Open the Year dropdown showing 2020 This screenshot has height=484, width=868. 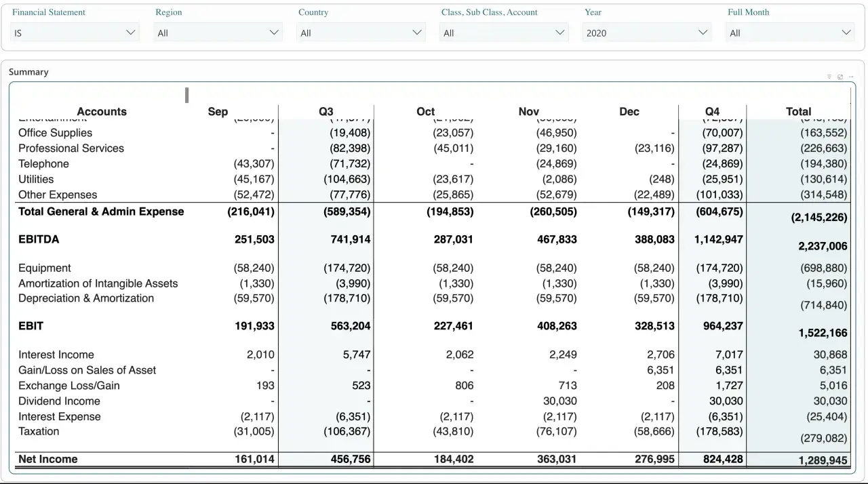[647, 32]
